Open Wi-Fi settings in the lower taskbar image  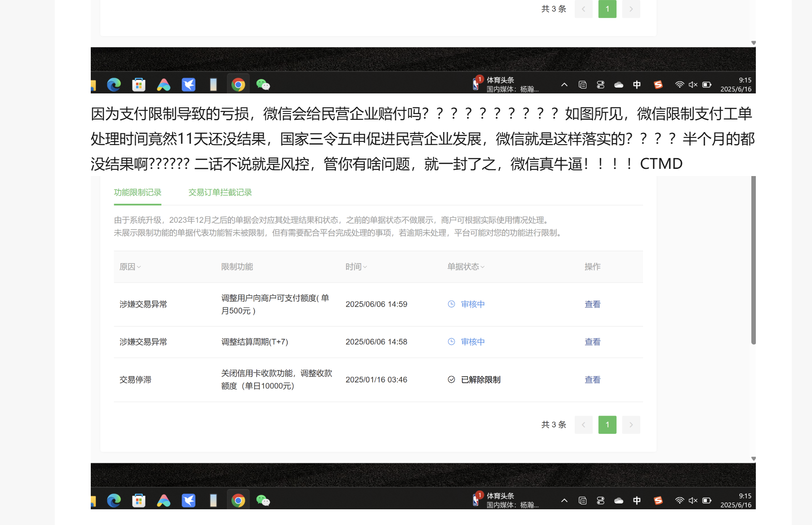[679, 500]
